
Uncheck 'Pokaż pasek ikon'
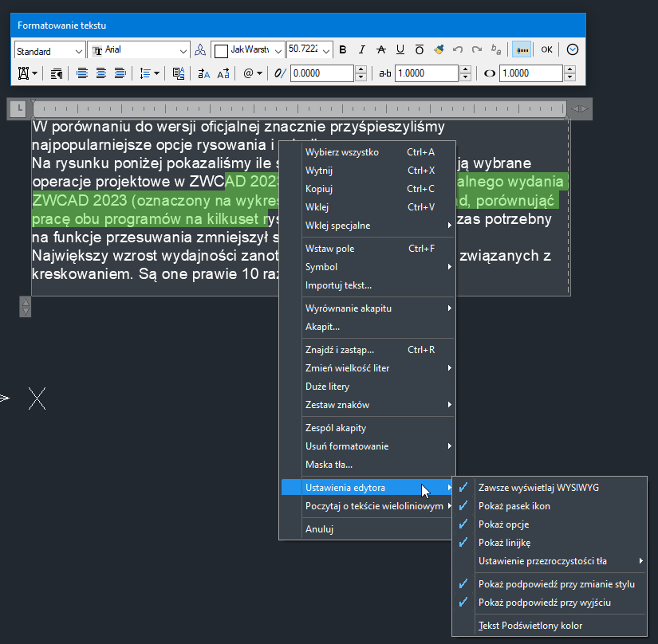pos(550,506)
